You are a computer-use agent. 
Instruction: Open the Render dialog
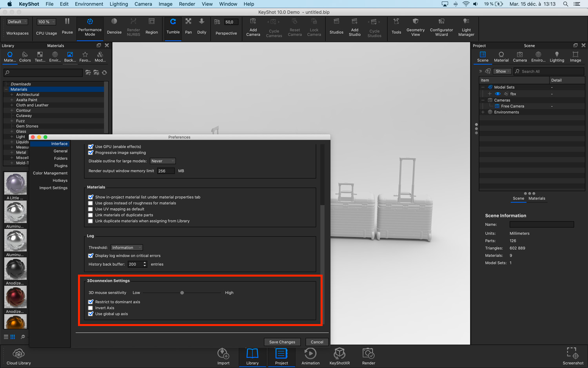click(368, 356)
